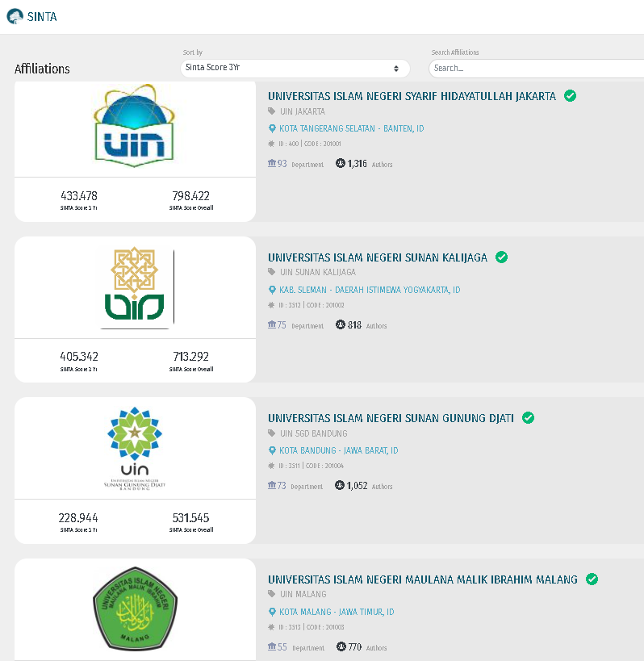Open Universitas Islam Negeri Sunan Kalijaga link

[377, 257]
